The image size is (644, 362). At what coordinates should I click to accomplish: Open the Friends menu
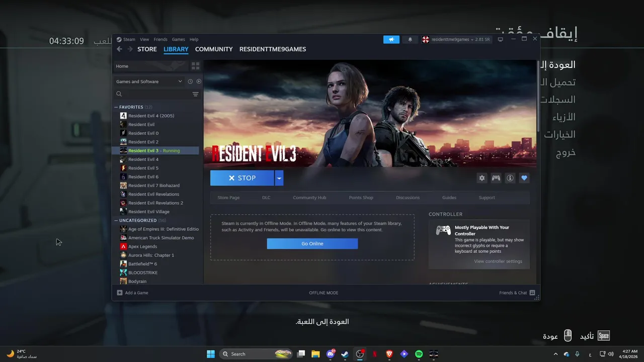(160, 39)
